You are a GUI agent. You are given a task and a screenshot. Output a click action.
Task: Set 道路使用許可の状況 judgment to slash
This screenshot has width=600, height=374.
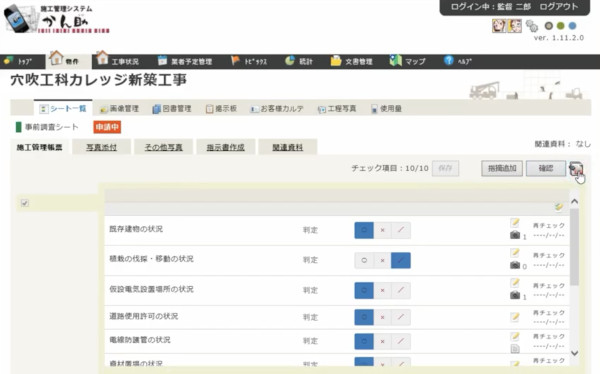[401, 317]
